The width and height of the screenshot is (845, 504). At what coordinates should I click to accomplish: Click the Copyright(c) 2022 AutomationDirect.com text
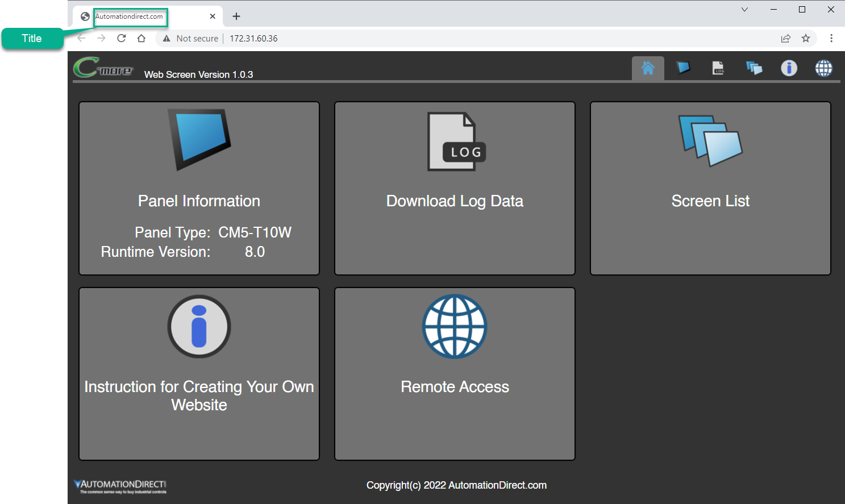click(x=456, y=485)
